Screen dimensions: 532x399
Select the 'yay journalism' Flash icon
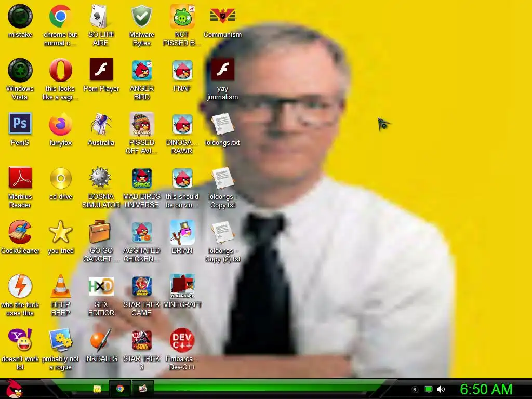click(222, 70)
